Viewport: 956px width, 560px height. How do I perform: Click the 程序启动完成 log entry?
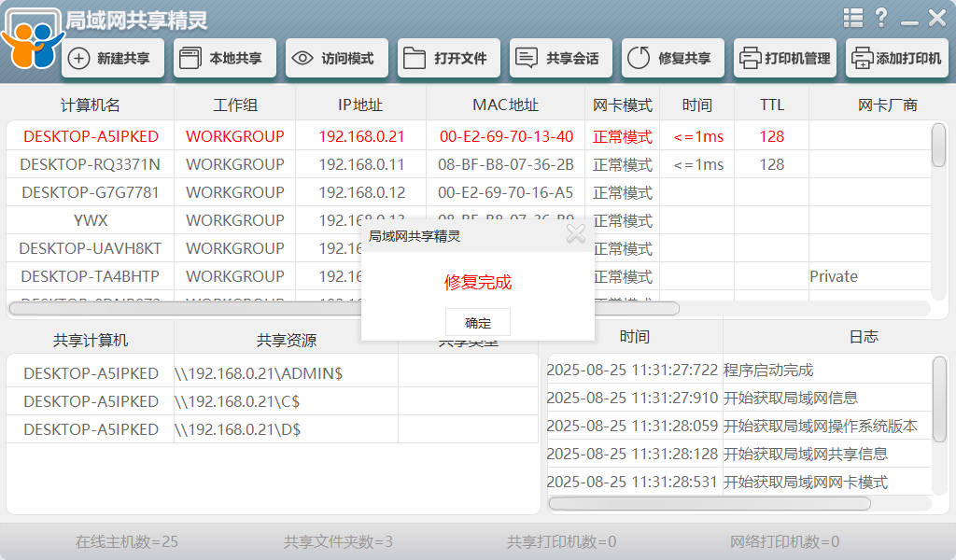768,371
